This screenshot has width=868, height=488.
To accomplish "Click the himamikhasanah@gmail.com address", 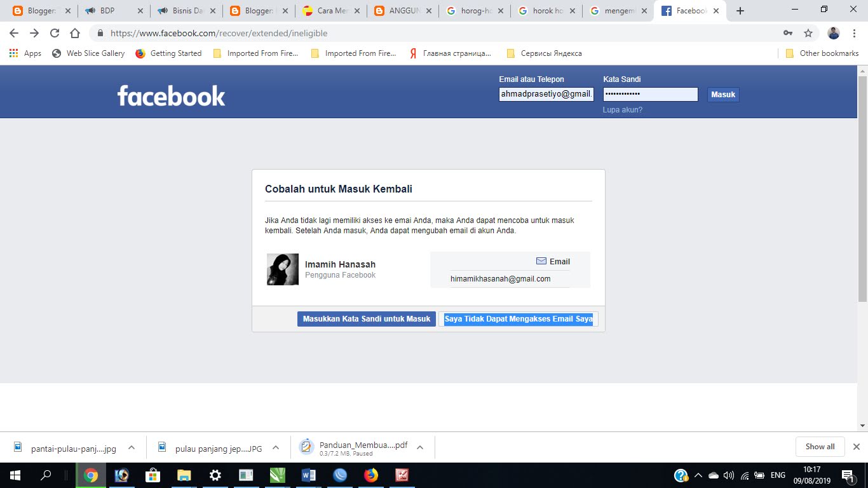I will point(501,278).
